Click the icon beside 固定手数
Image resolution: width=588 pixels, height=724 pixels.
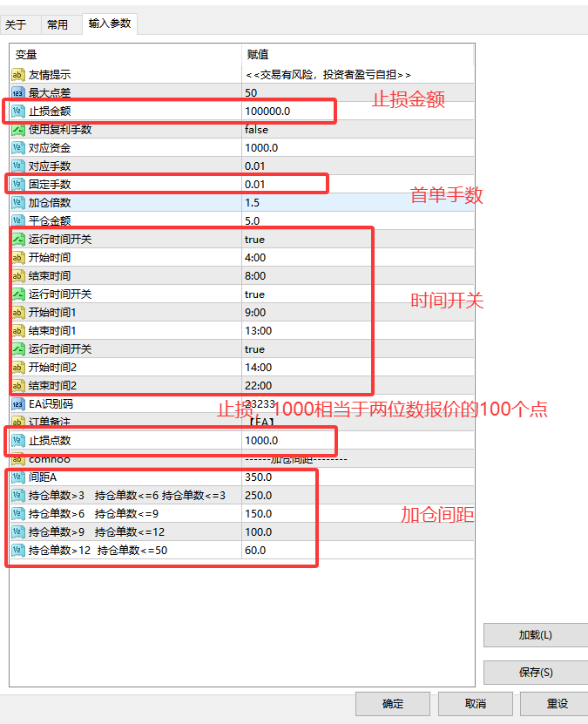click(x=17, y=184)
